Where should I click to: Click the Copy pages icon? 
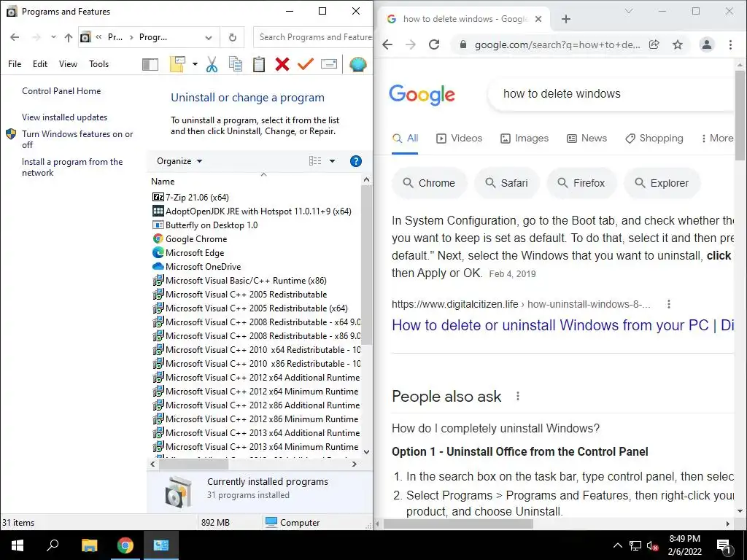click(x=236, y=64)
